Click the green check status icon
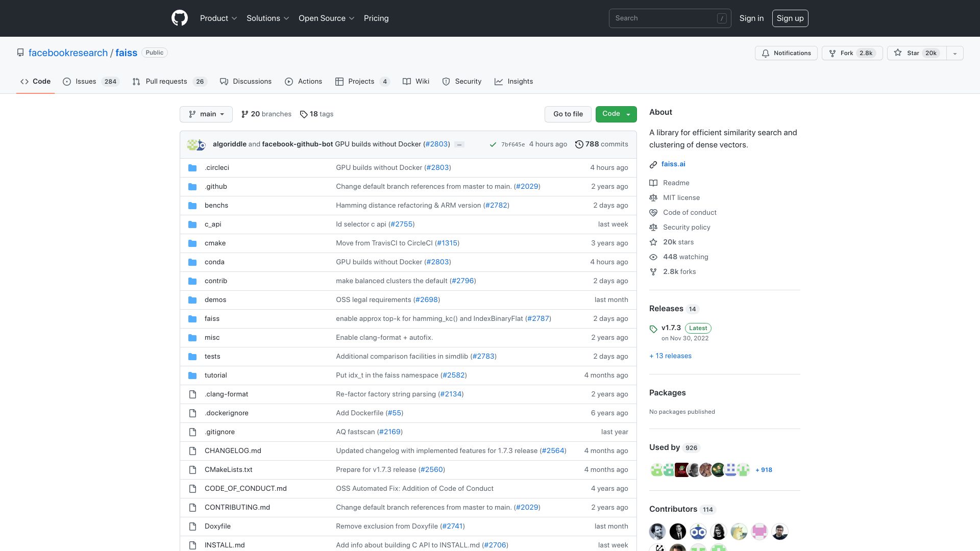The width and height of the screenshot is (980, 551). coord(493,144)
